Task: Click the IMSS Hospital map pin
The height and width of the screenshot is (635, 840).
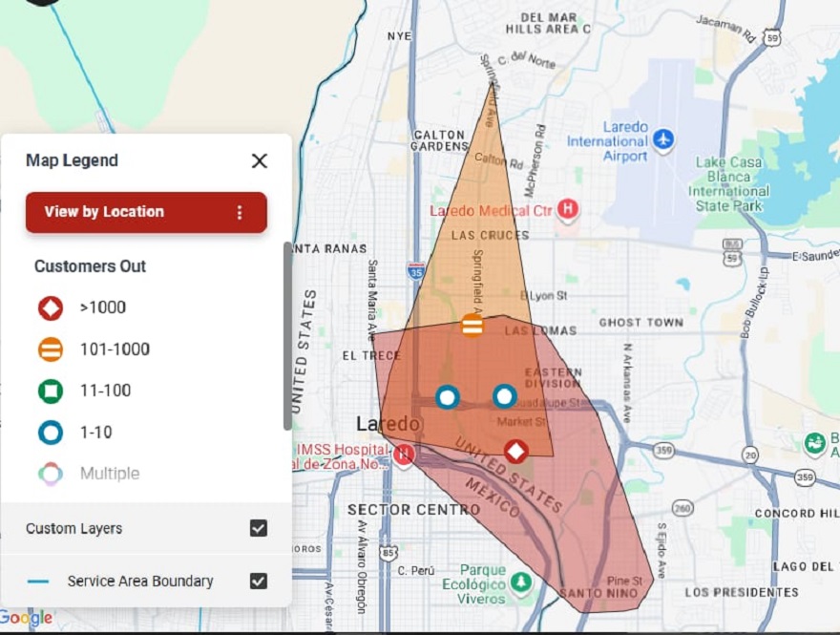Action: pos(404,453)
